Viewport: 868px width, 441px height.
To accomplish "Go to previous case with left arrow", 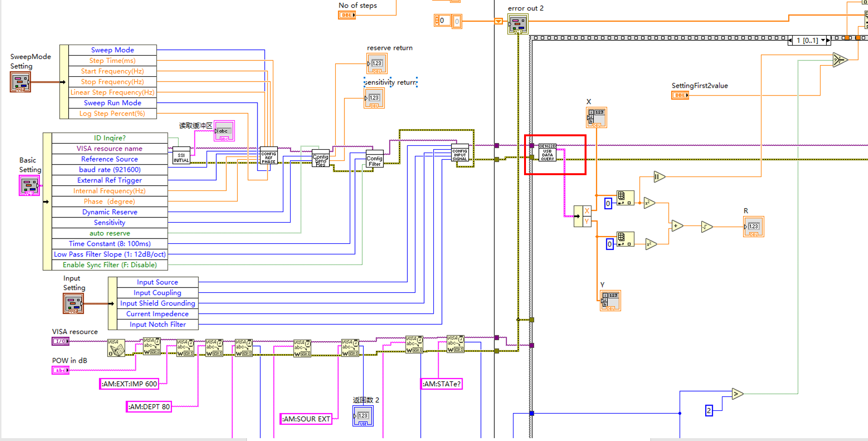I will click(x=790, y=40).
